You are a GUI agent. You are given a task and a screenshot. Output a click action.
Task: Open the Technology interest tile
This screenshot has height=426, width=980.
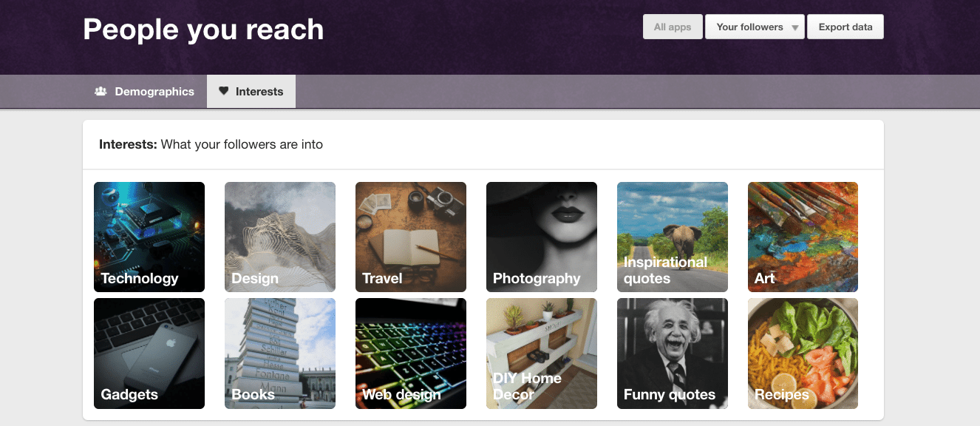pos(149,237)
